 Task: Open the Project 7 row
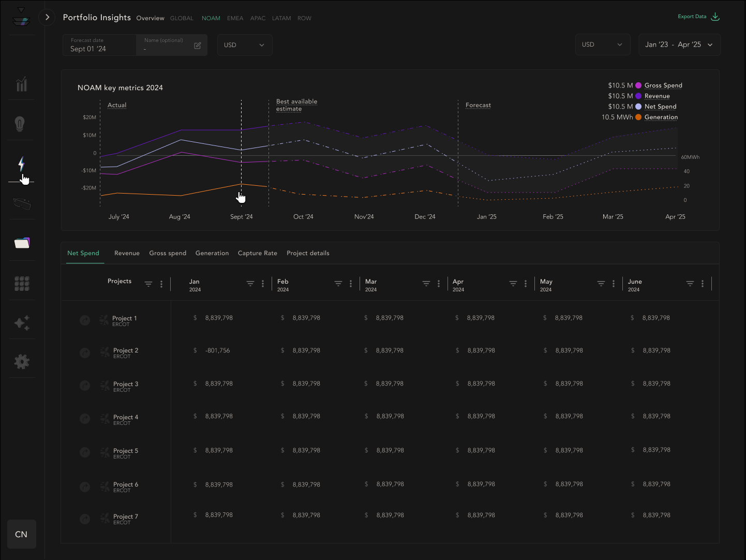point(126,519)
